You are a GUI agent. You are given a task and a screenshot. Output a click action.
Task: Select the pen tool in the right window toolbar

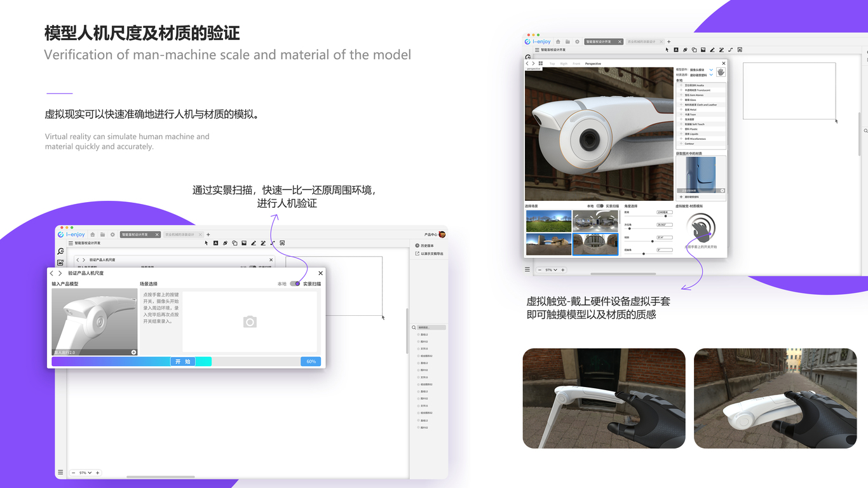click(685, 50)
